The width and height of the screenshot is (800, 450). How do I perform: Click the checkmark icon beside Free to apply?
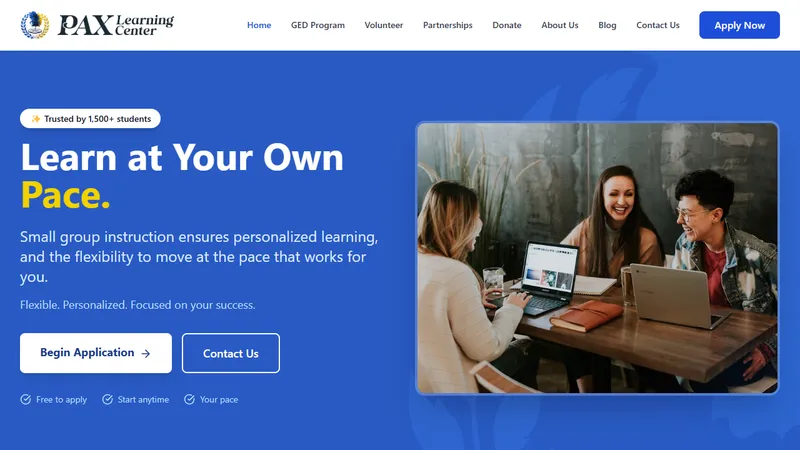tap(26, 399)
